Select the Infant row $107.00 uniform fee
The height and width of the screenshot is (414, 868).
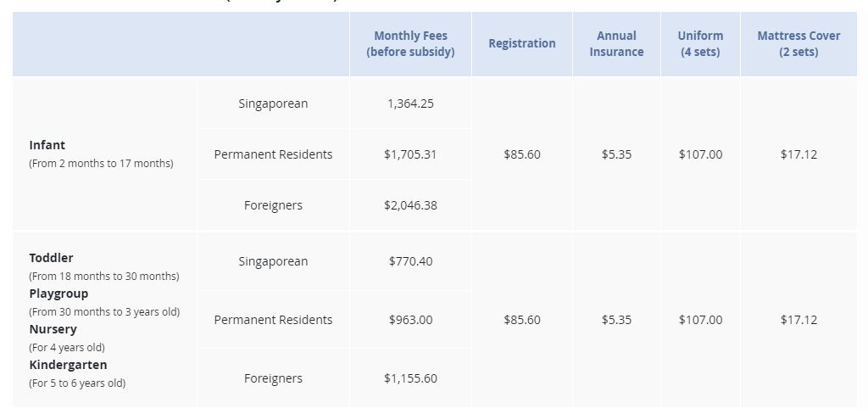700,154
